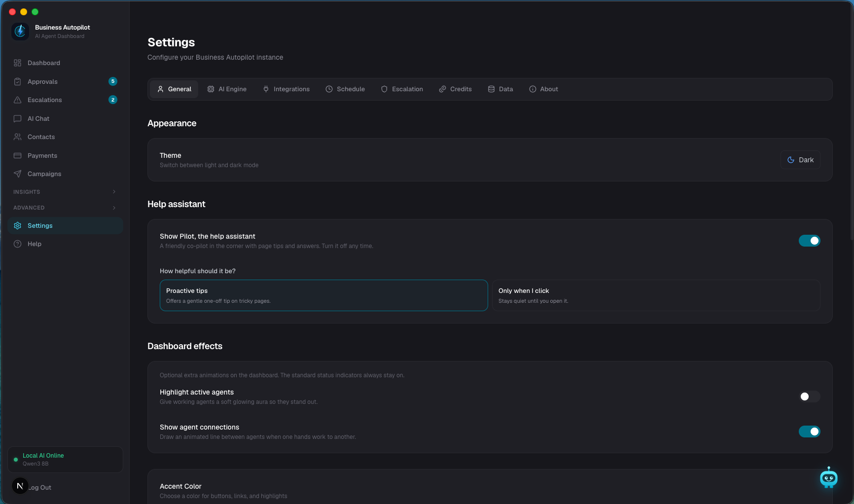Image resolution: width=854 pixels, height=504 pixels.
Task: Click the 'Settings' page title
Action: (171, 42)
